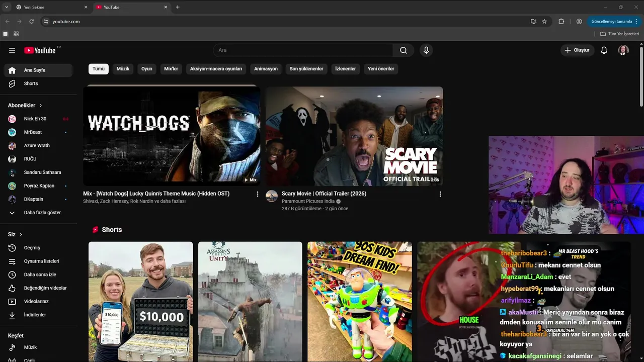Open the browser extensions menu
644x362 pixels.
coord(561,22)
